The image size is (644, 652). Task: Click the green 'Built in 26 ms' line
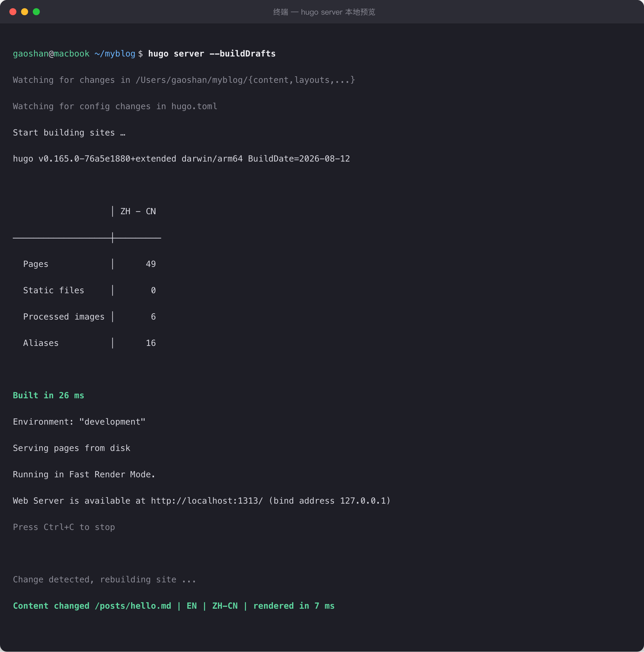click(49, 395)
